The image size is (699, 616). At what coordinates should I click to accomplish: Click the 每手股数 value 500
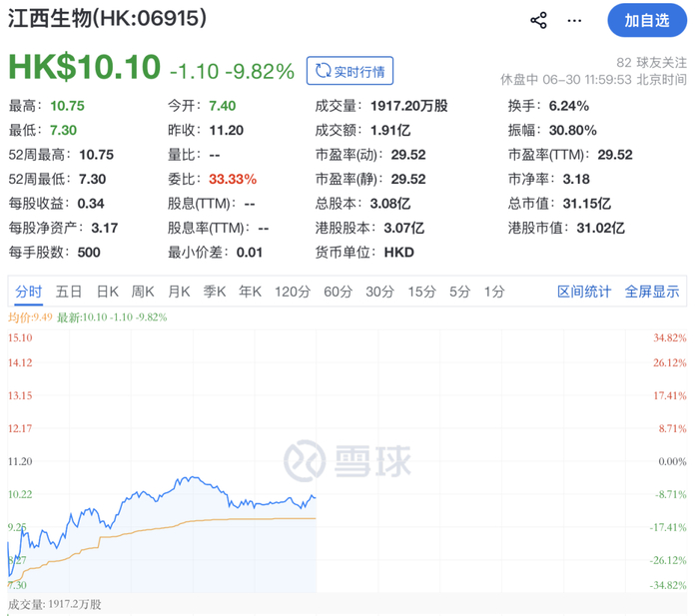tap(89, 253)
